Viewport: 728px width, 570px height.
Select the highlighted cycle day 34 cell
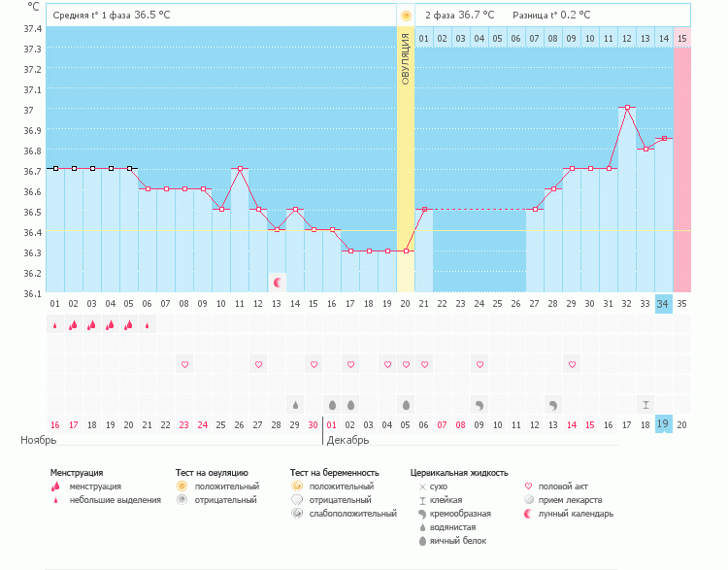tap(663, 303)
